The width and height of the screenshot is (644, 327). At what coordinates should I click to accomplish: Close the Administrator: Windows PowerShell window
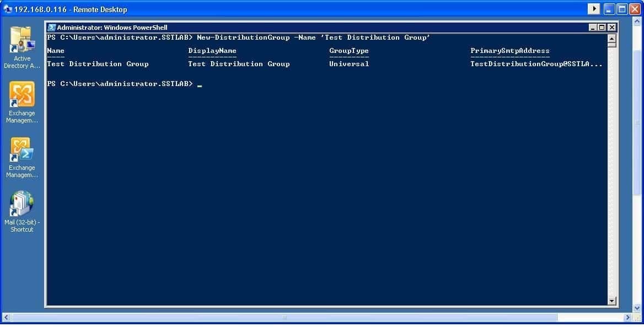coord(611,28)
